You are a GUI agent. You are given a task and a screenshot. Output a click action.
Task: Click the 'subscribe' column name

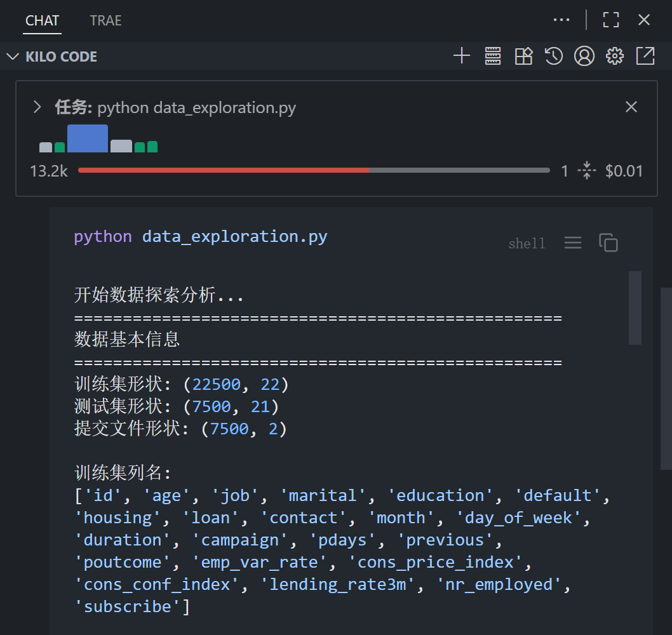pos(127,606)
